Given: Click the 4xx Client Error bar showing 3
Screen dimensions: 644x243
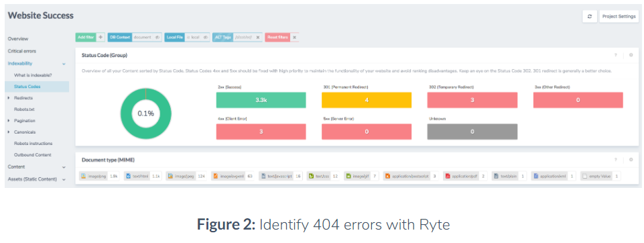Looking at the screenshot, I should click(x=261, y=132).
